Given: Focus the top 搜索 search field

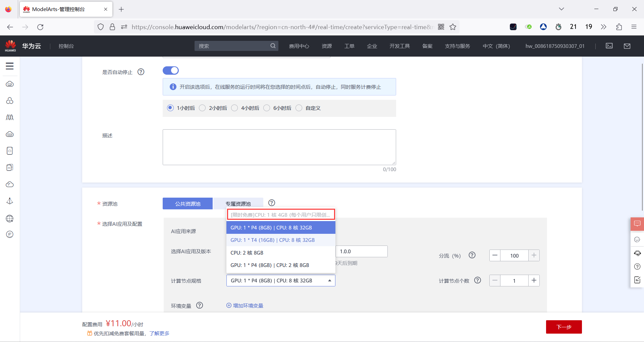Looking at the screenshot, I should tap(236, 46).
